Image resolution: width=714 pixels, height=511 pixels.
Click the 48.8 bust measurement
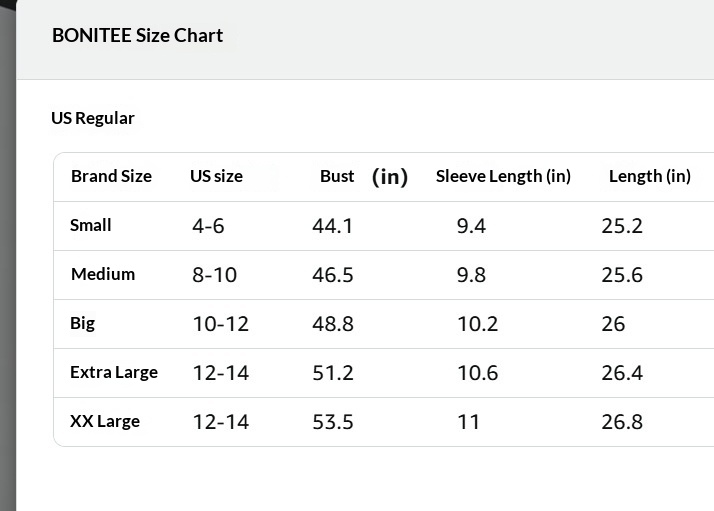pos(332,324)
